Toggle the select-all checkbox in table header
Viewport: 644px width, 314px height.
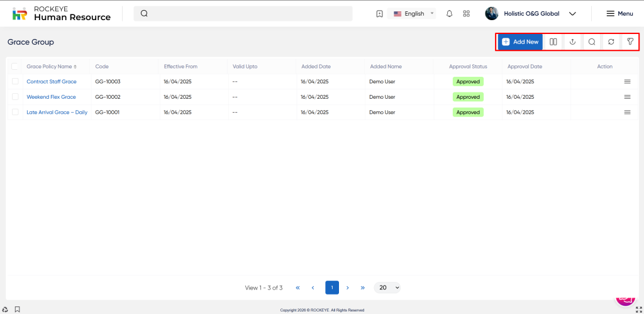pos(15,66)
